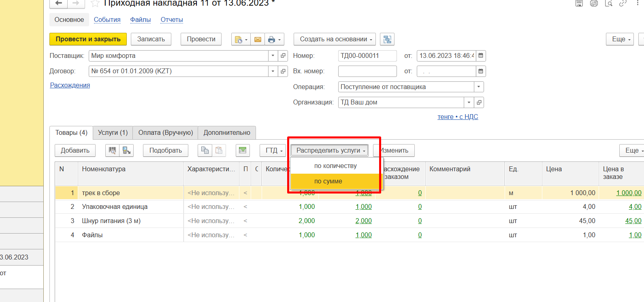The height and width of the screenshot is (302, 644).
Task: Open the Договор dropdown arrow
Action: click(x=273, y=71)
